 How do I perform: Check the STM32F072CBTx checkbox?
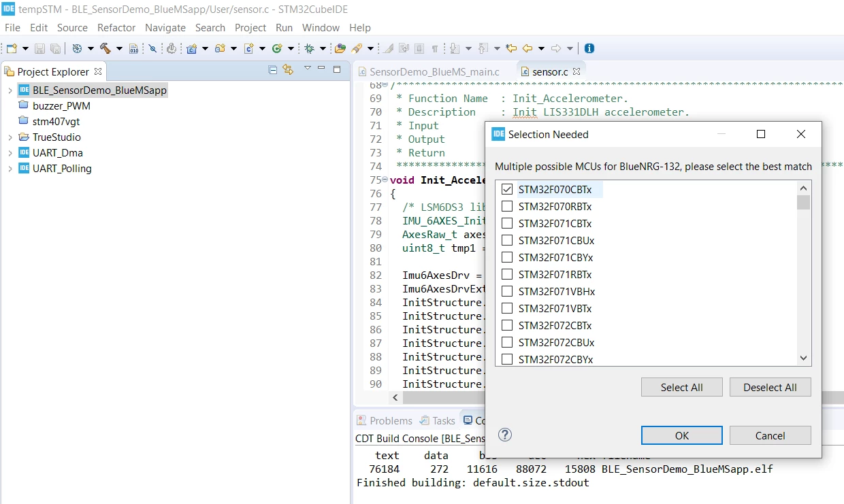click(507, 325)
